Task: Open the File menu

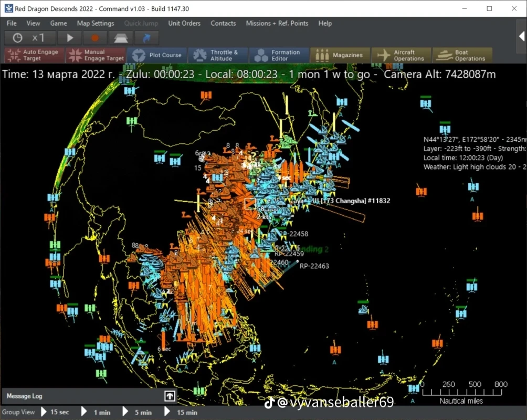Action: [12, 23]
